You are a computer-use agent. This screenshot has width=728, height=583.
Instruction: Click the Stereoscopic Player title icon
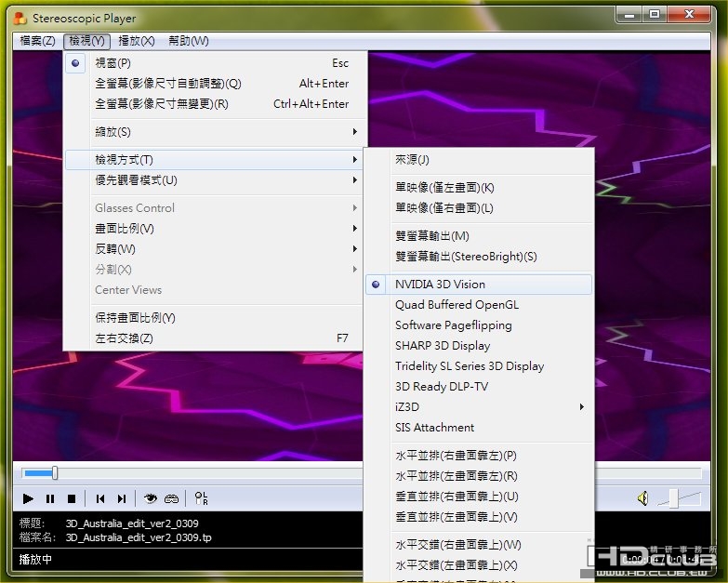(x=20, y=18)
